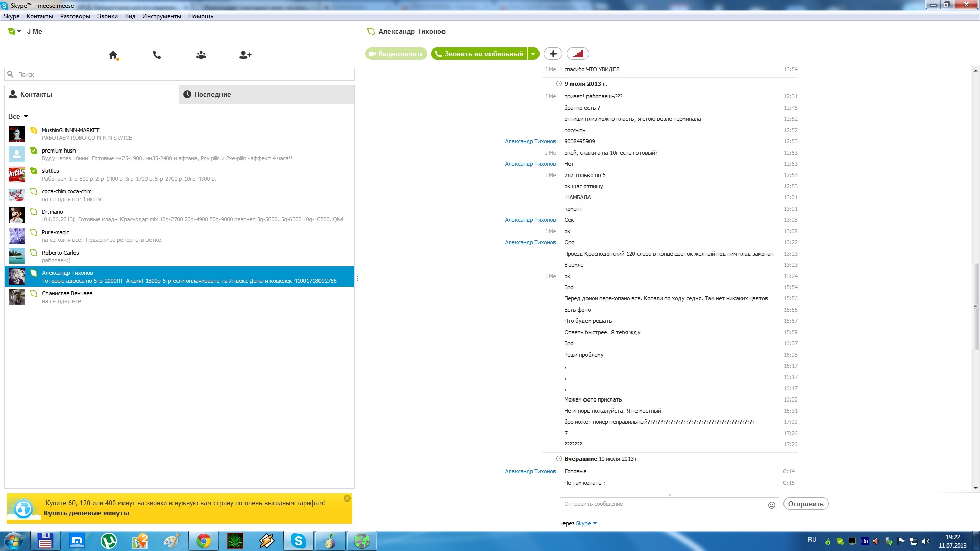Open call quality signal bars icon
Viewport: 980px width, 551px height.
tap(578, 54)
